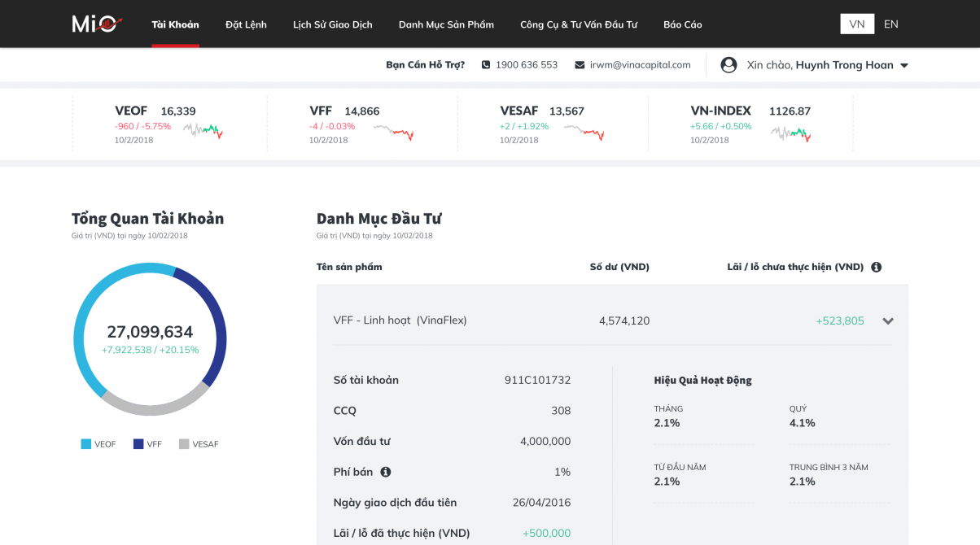Click info icon beside Lãi / lỗ chưa thực hiện

coord(876,267)
